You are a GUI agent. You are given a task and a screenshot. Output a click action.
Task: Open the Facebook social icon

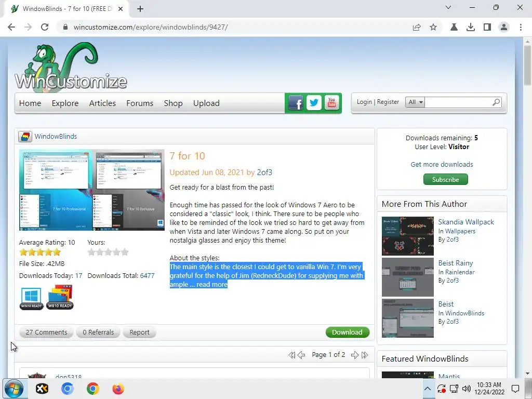(x=296, y=102)
